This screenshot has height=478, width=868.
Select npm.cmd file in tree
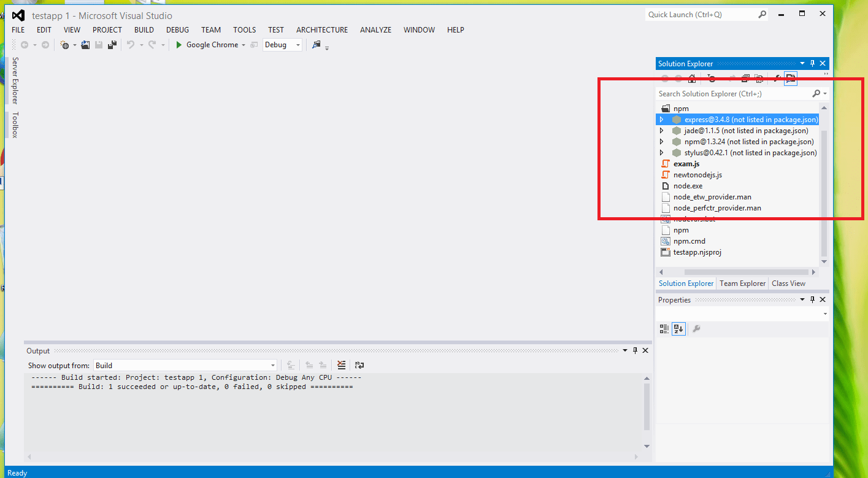(x=689, y=241)
